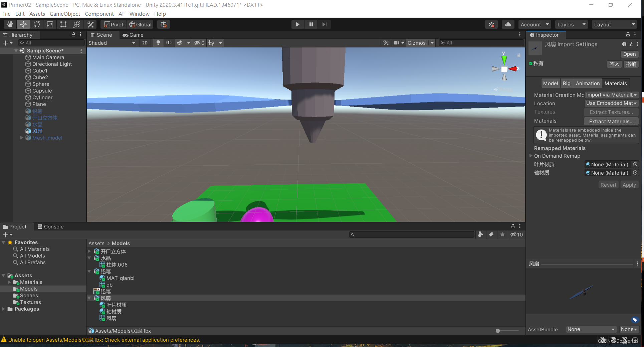Screen dimensions: 644x347
Task: Open Layers dropdown
Action: [x=571, y=24]
